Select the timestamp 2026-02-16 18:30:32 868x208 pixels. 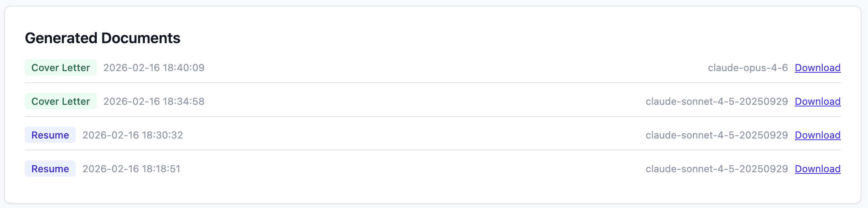[132, 135]
